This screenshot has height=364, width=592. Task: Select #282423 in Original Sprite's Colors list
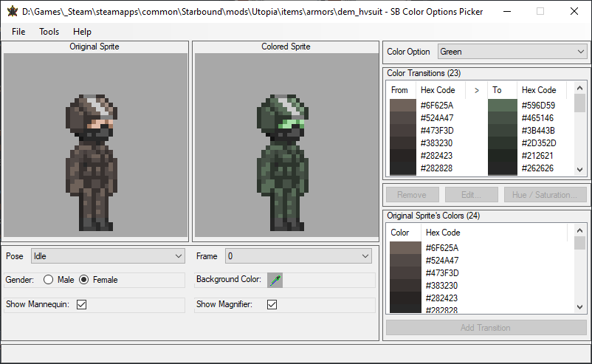click(x=441, y=298)
